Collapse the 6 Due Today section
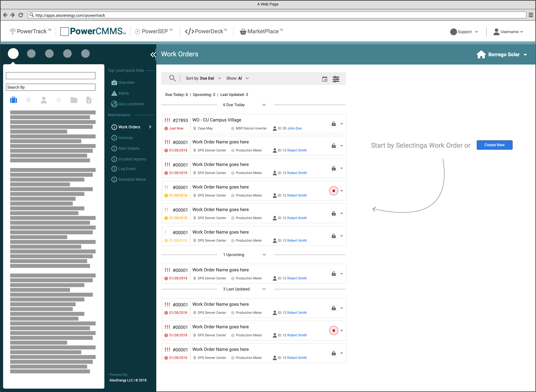536x392 pixels. coord(264,105)
